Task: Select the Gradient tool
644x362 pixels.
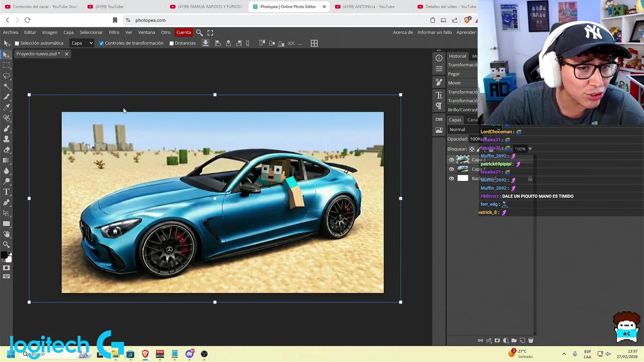Action: [x=7, y=160]
